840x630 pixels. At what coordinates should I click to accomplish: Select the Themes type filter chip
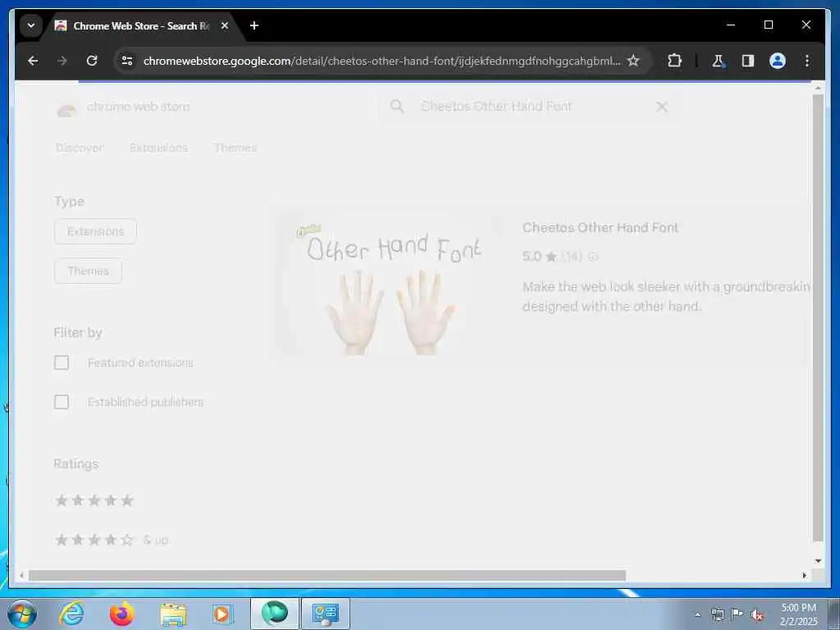89,271
